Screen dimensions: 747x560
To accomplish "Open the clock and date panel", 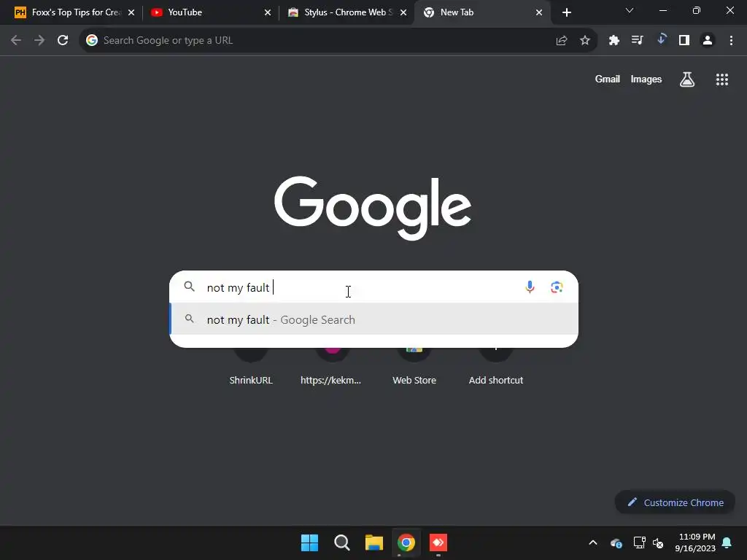I will pyautogui.click(x=695, y=542).
